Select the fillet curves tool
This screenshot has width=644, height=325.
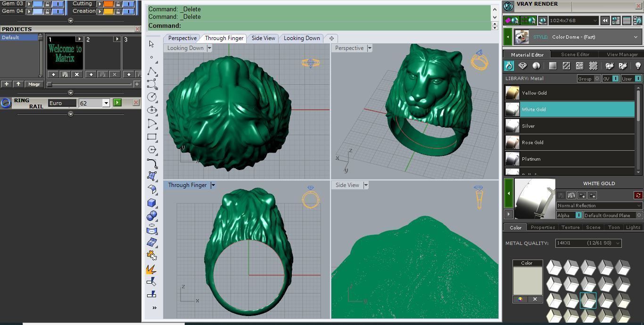coord(152,163)
